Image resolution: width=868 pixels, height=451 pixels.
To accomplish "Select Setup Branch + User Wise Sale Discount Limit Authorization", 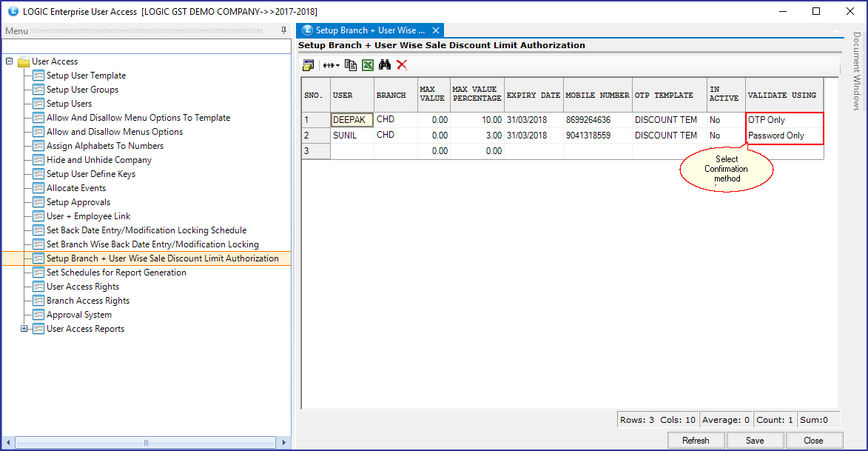I will pyautogui.click(x=163, y=258).
